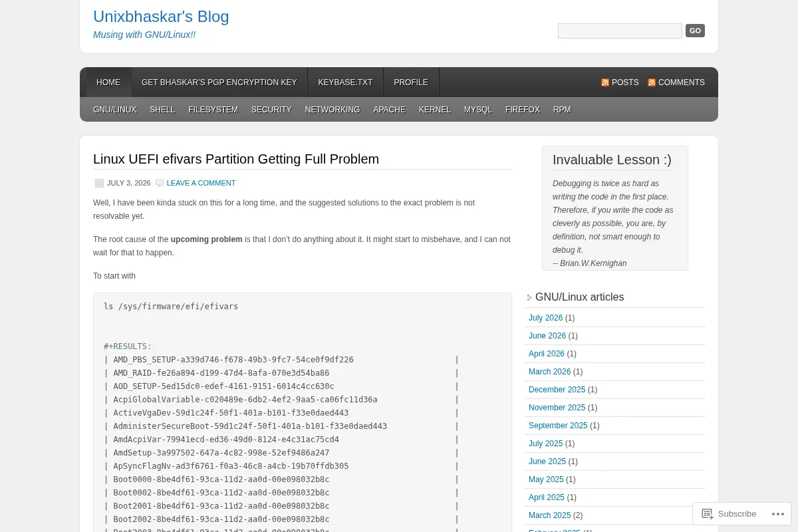Click the Subscribe icon in floating bar

click(708, 514)
